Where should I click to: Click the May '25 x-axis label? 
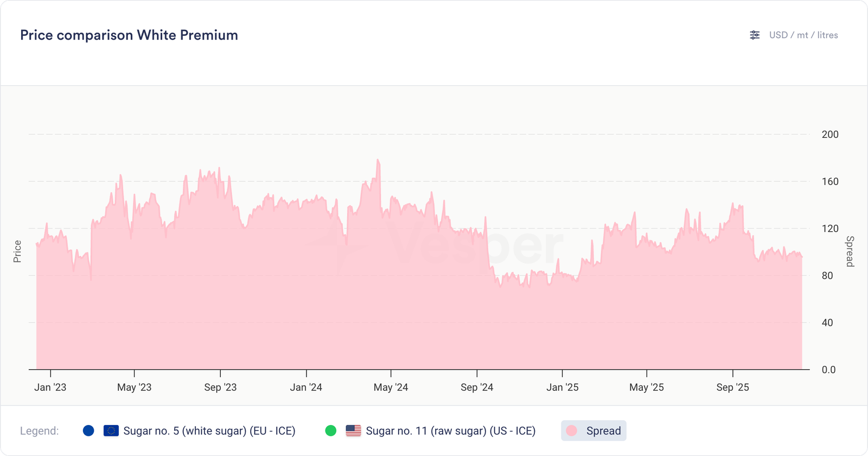646,388
